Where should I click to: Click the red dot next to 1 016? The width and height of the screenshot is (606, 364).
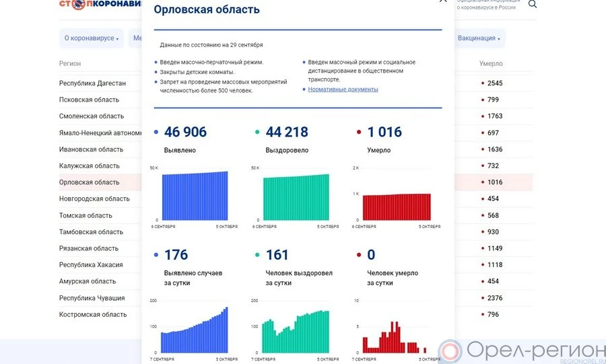tap(360, 133)
